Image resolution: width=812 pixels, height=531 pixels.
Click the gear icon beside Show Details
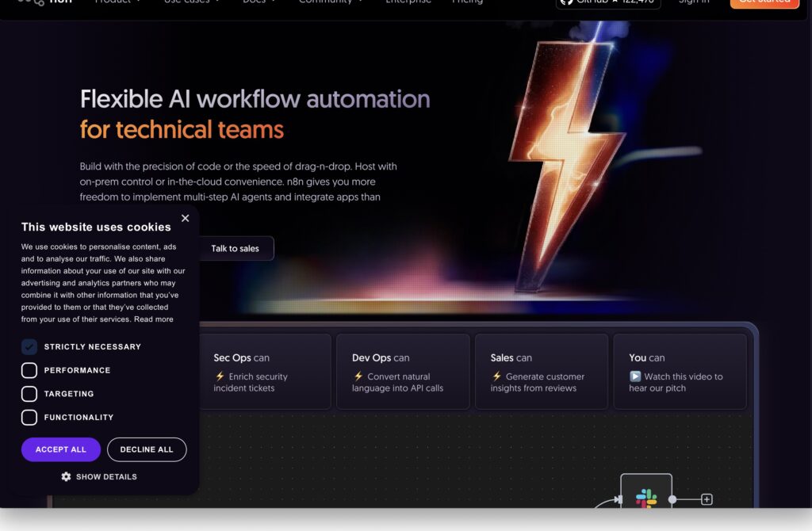coord(66,477)
